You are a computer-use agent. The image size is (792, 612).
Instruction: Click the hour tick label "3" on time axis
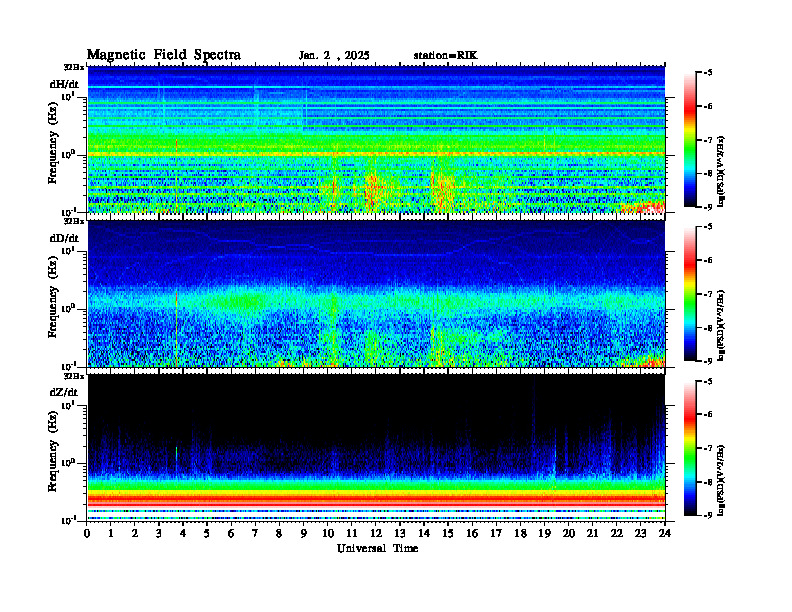[x=159, y=534]
